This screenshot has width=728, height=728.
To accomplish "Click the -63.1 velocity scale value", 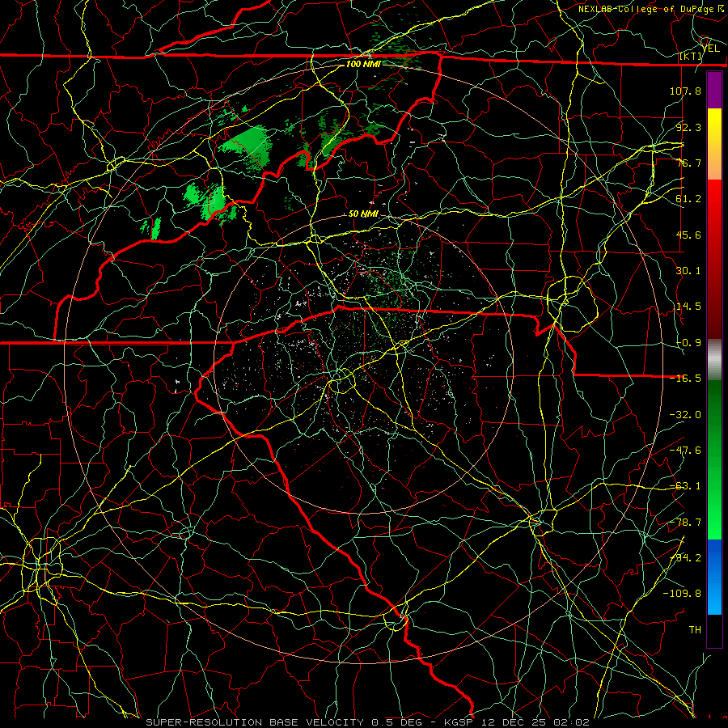I will (685, 486).
